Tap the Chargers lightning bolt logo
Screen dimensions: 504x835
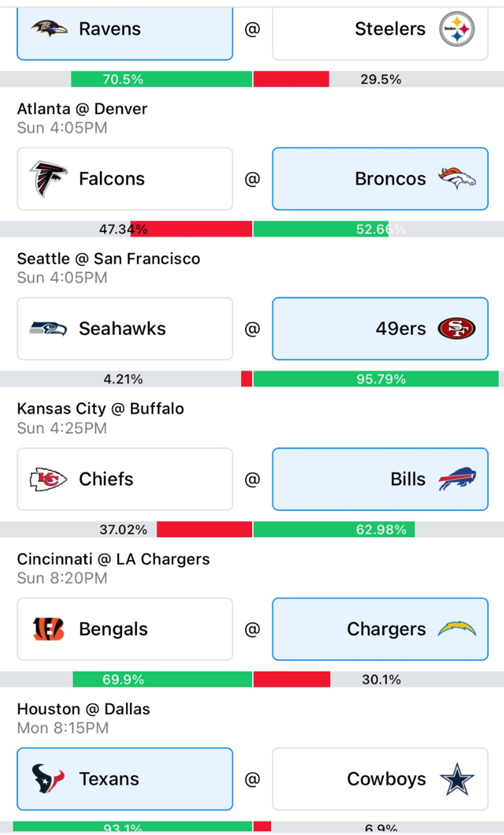[x=457, y=629]
